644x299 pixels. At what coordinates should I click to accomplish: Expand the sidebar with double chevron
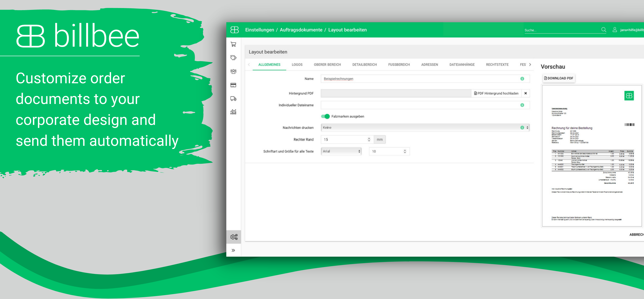(233, 250)
